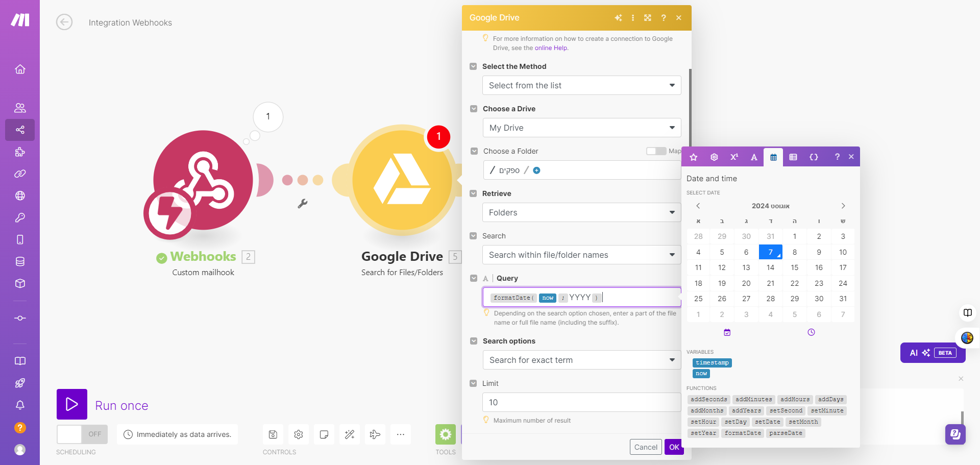Click the Limit input field

[x=581, y=402]
